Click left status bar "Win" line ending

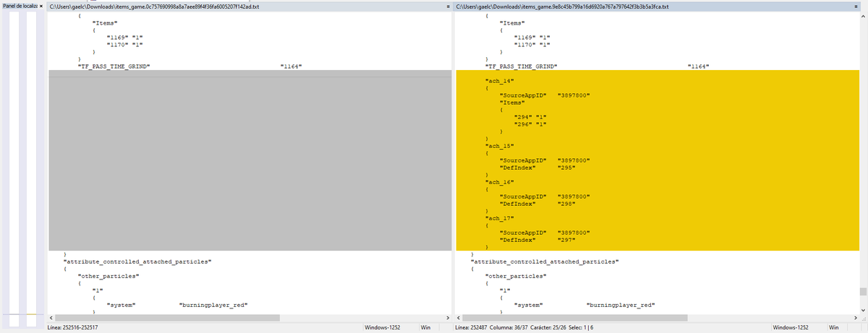pos(426,327)
